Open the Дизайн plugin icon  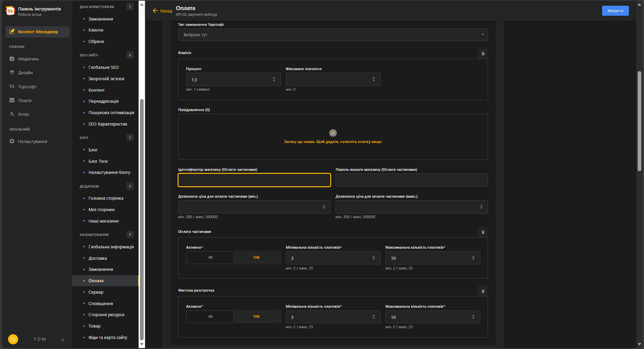(x=12, y=72)
